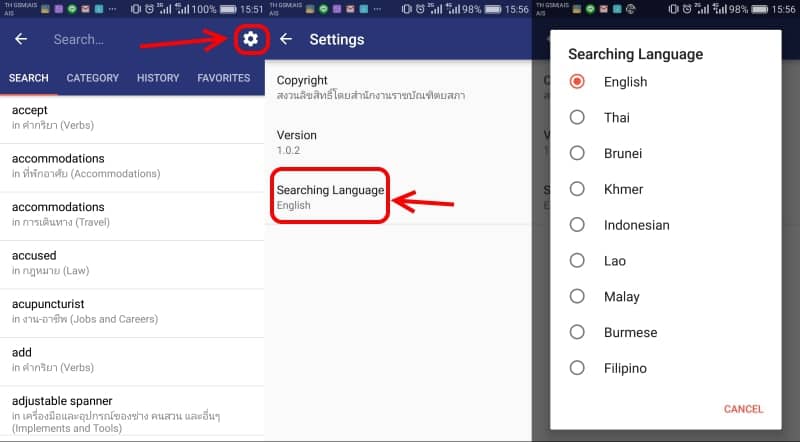Image resolution: width=800 pixels, height=442 pixels.
Task: Tap the Version 1.0.2 item
Action: pyautogui.click(x=398, y=142)
